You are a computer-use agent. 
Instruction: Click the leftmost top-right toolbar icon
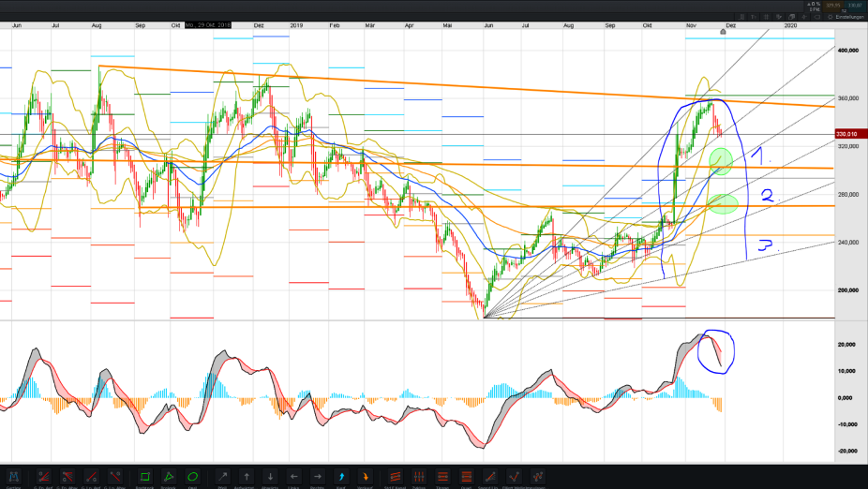tap(741, 17)
